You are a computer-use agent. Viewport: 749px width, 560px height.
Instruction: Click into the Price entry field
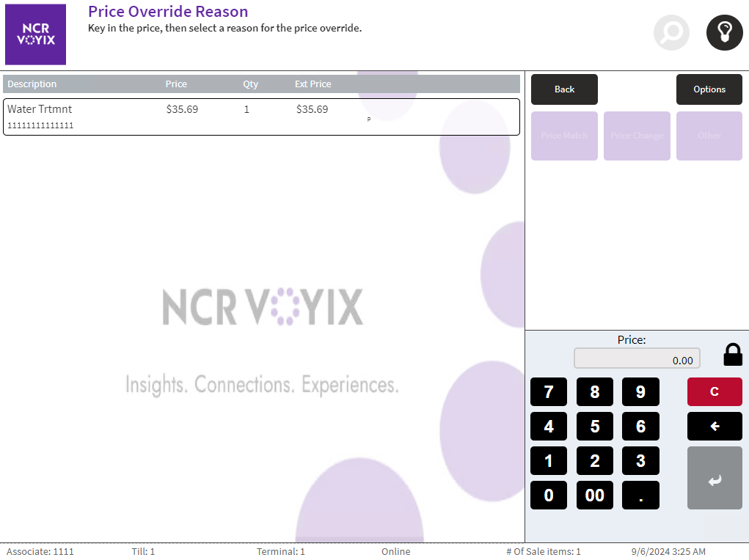pos(637,359)
